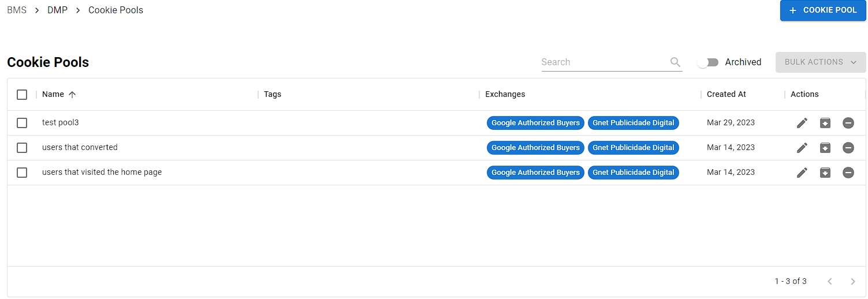This screenshot has height=299, width=868.
Task: Navigate to DMP breadcrumb
Action: 57,10
